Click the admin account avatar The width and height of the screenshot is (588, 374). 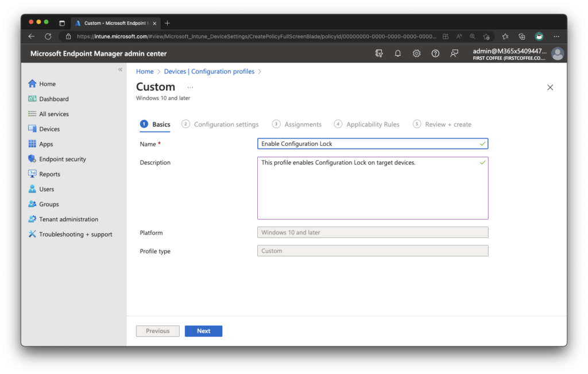(558, 53)
